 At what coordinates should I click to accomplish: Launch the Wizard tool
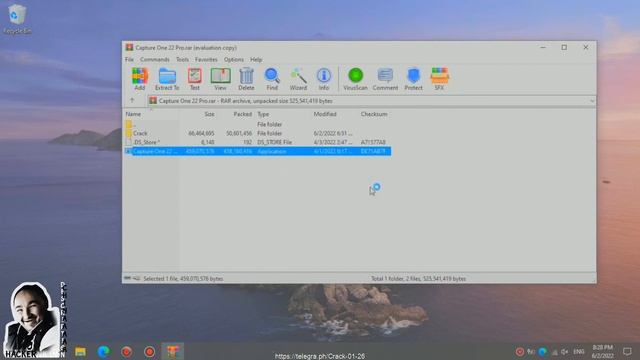[x=298, y=79]
